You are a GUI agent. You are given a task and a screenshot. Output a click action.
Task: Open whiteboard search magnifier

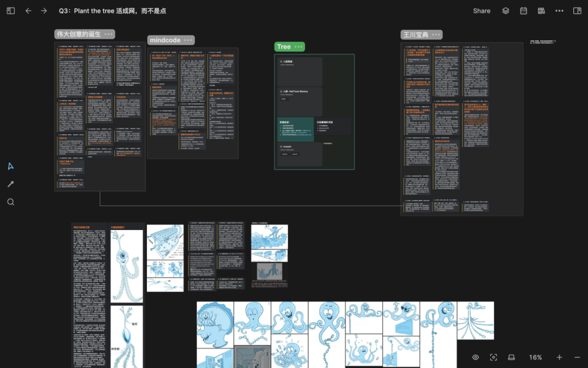tap(10, 202)
